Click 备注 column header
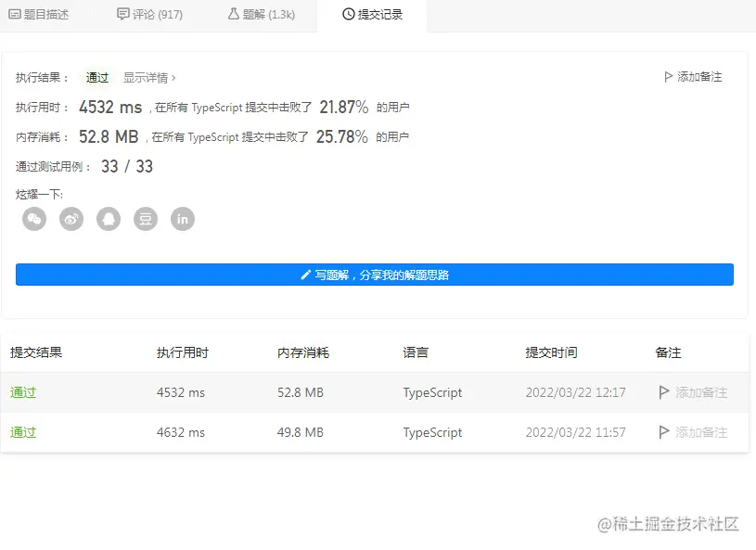The height and width of the screenshot is (550, 756). [x=668, y=352]
